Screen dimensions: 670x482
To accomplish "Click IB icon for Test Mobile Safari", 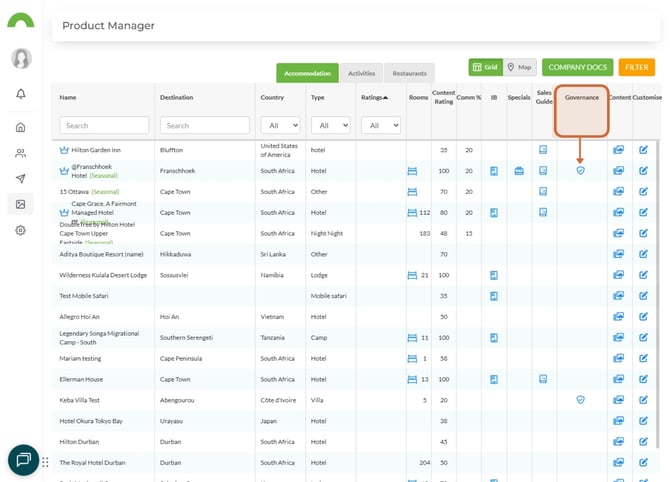I will [x=494, y=296].
